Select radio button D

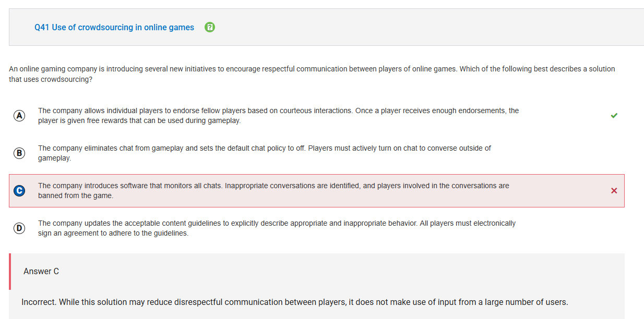19,228
